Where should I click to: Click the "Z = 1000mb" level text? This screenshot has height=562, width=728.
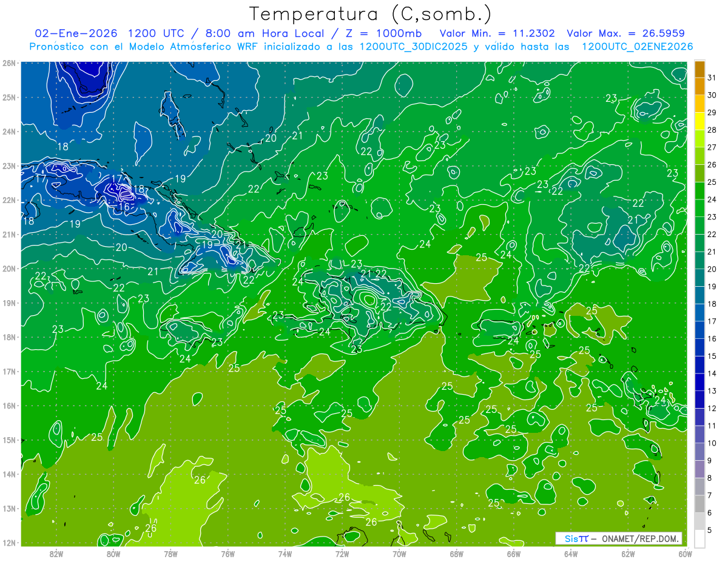(x=382, y=33)
